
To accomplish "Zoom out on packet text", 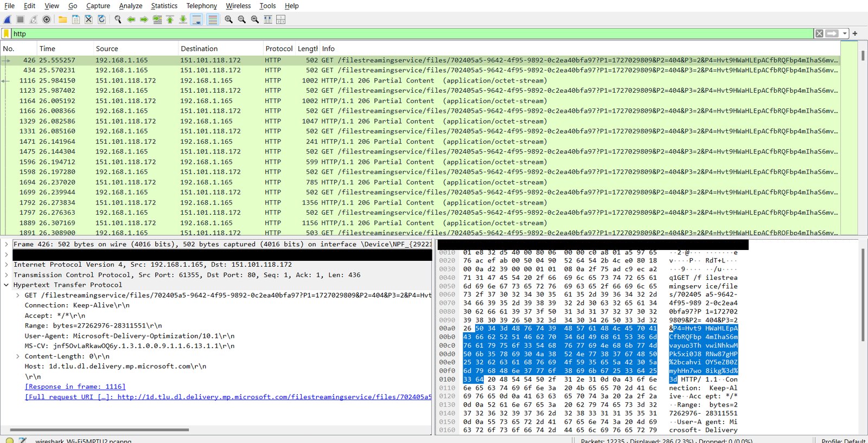I will 242,20.
